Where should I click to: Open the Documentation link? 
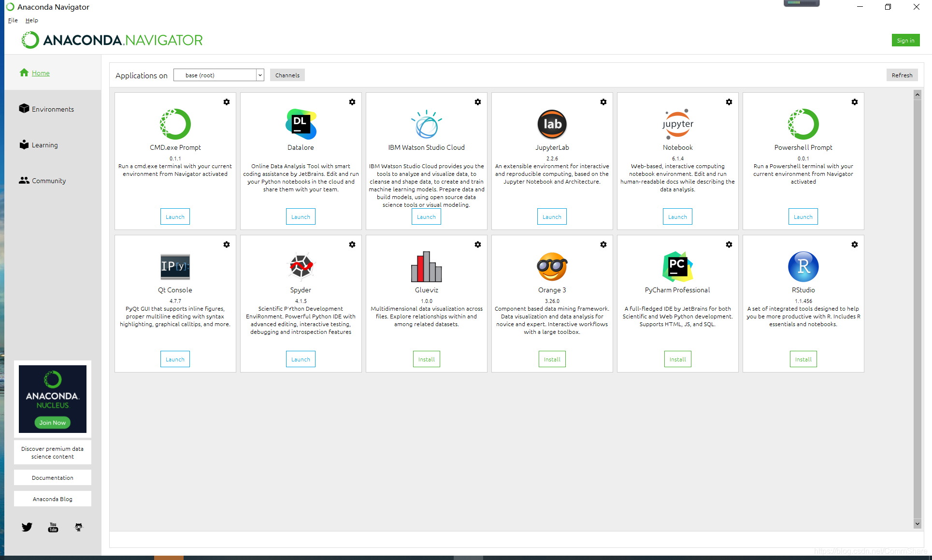point(53,478)
